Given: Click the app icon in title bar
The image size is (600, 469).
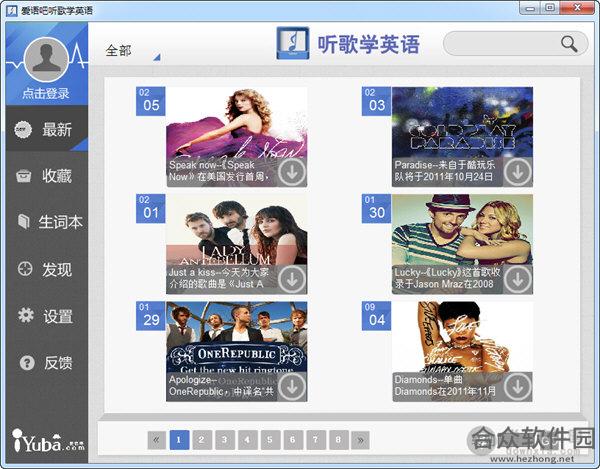Looking at the screenshot, I should 11,10.
